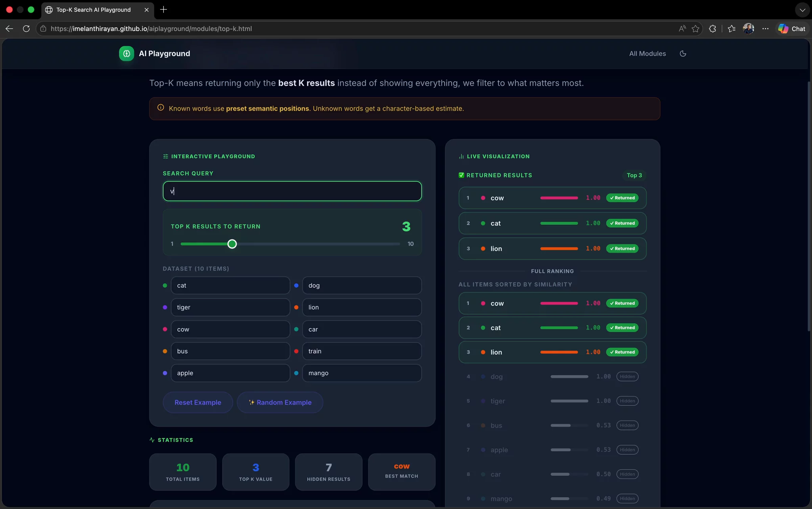Click the browser address bar URL
The height and width of the screenshot is (509, 812).
[151, 29]
